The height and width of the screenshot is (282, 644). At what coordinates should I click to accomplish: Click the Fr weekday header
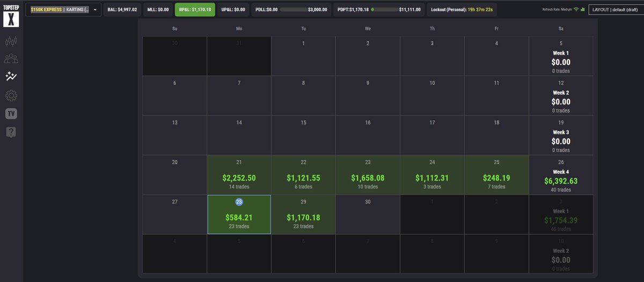coord(496,28)
